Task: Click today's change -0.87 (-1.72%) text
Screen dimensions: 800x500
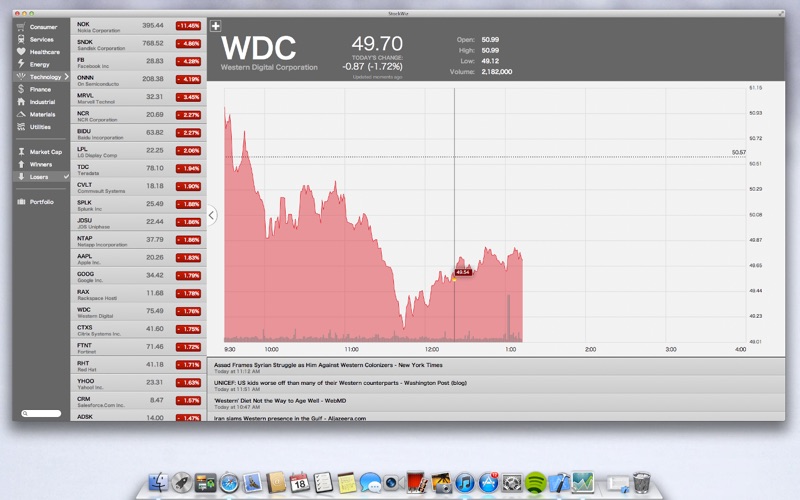Action: [x=372, y=66]
